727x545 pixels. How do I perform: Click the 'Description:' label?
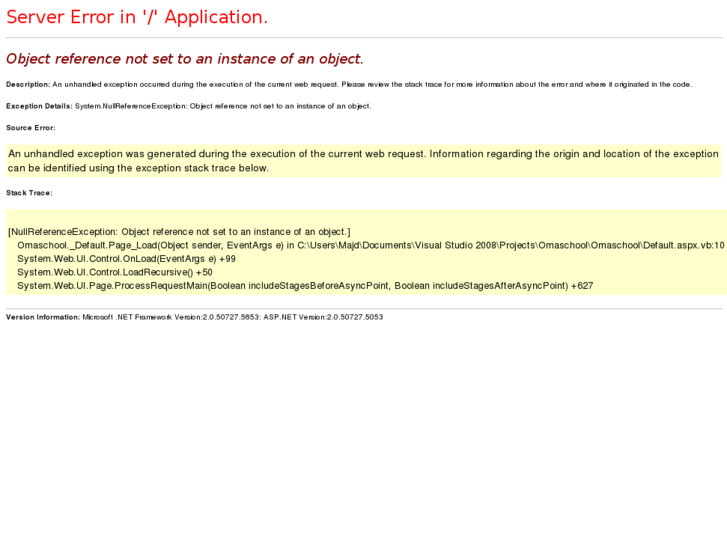[28, 84]
